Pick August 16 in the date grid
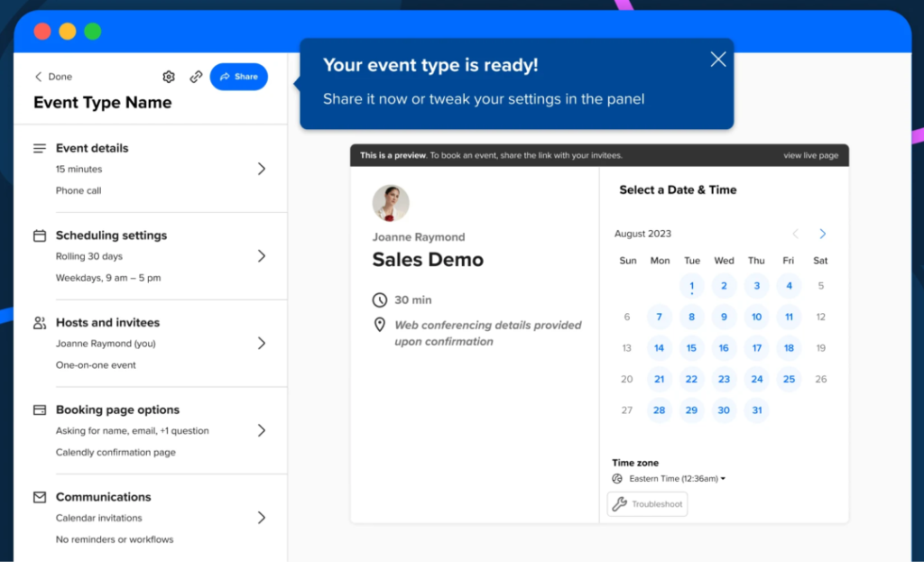Image resolution: width=924 pixels, height=562 pixels. point(725,348)
